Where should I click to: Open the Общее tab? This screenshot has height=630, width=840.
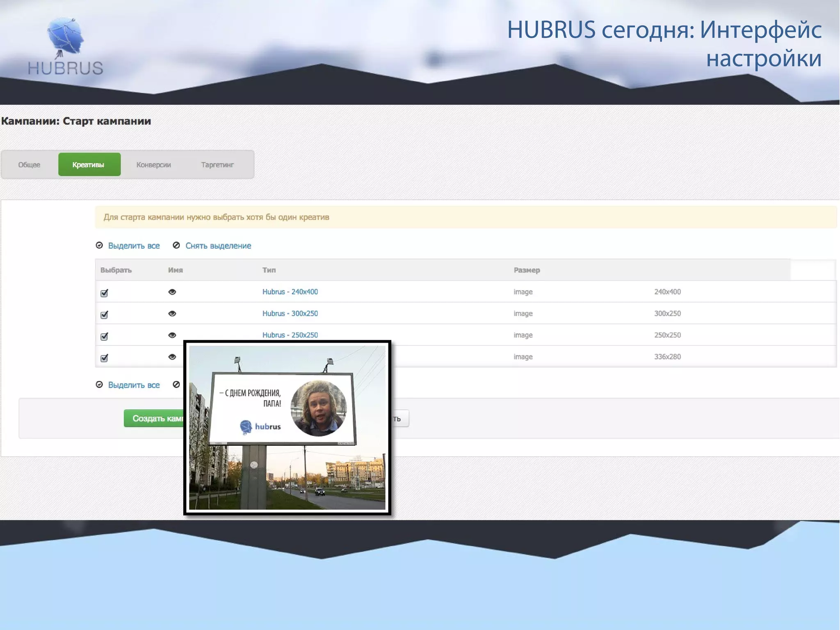click(29, 165)
